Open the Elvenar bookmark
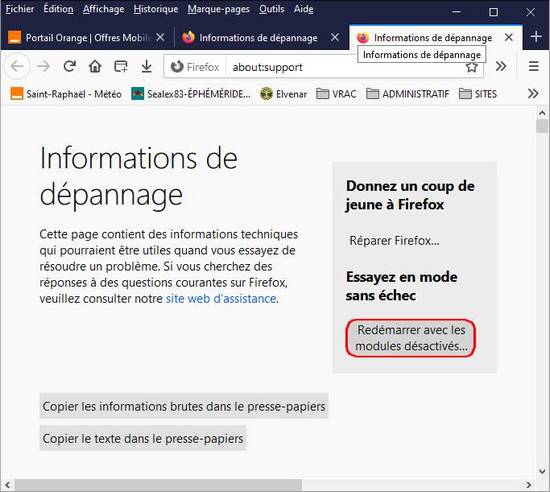Screen dimensions: 550x492 click(x=283, y=94)
